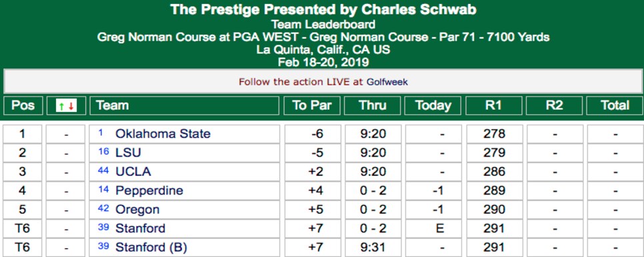Sort by the Pos column header
The image size is (644, 257).
[23, 106]
